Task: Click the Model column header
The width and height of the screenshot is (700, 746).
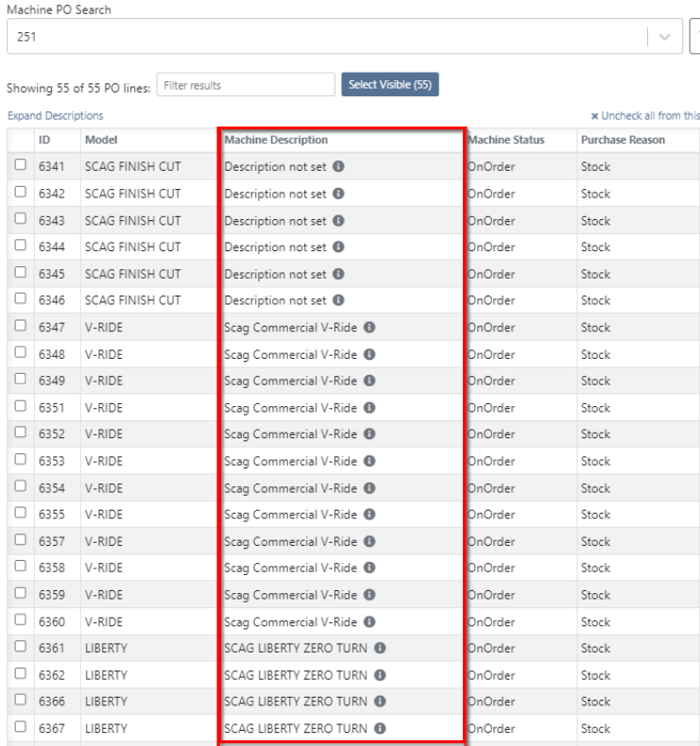Action: point(101,140)
